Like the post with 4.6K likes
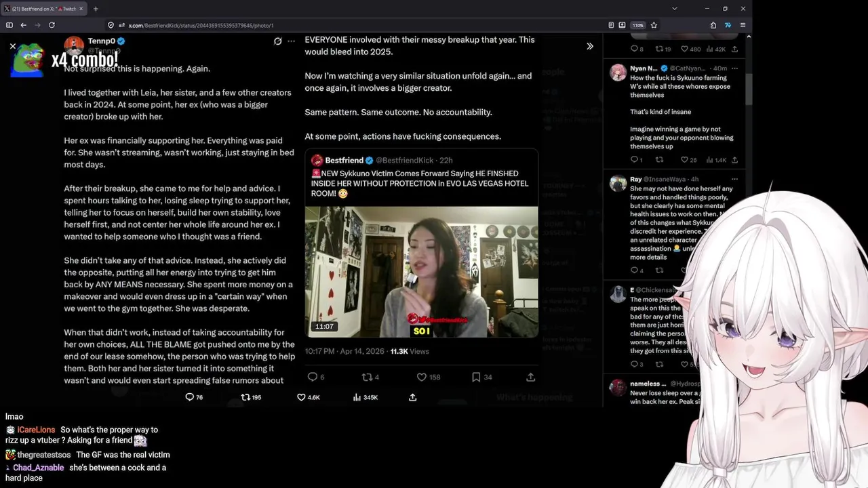Screen dimensions: 868x488 pos(301,397)
